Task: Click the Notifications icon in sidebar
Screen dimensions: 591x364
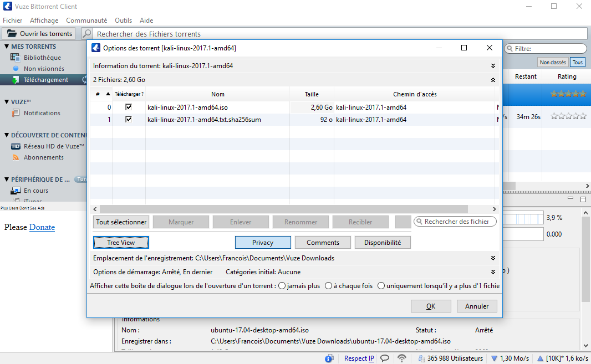Action: [16, 113]
